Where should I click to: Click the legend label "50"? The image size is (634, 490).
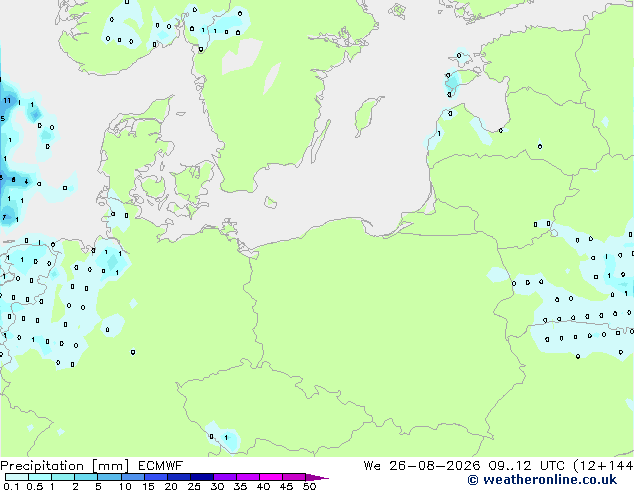(309, 486)
